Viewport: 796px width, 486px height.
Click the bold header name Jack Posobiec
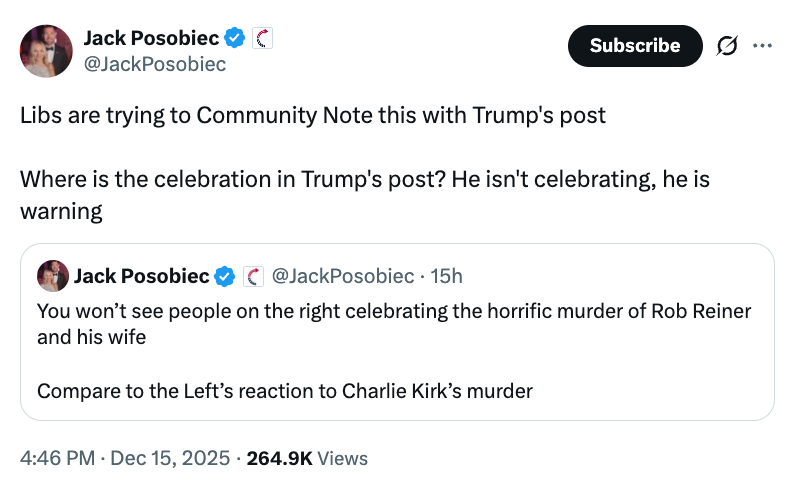[x=152, y=39]
